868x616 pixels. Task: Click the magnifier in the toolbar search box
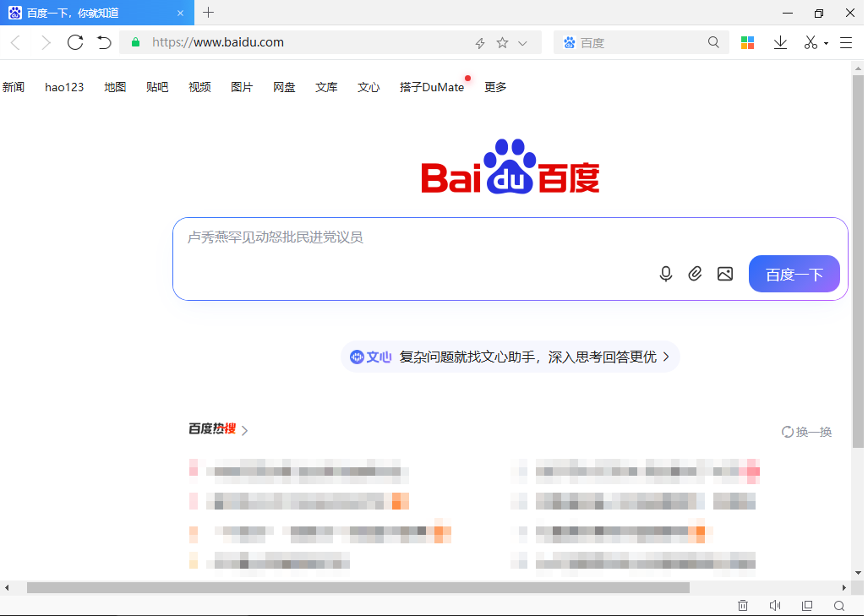(x=713, y=42)
